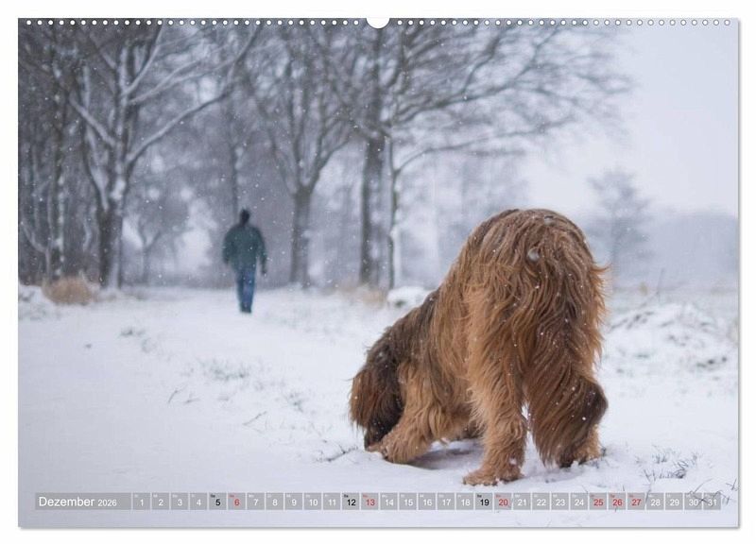
Task: Select day 5 in the calendar strip
Action: tap(217, 502)
